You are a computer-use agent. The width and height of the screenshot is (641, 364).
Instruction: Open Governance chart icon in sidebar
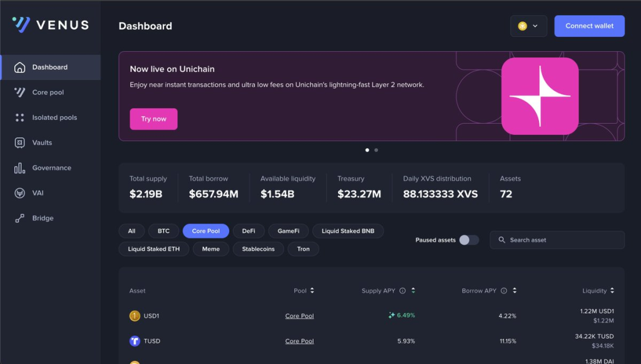pos(19,168)
